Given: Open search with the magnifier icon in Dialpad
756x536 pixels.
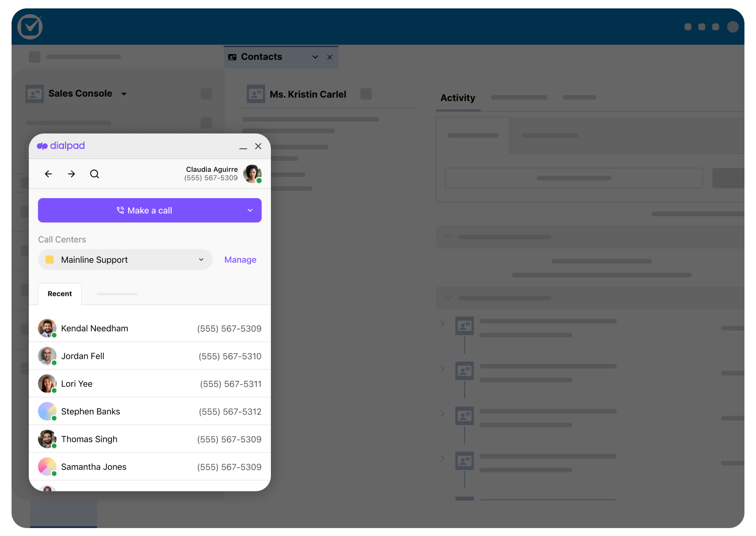Looking at the screenshot, I should (94, 174).
